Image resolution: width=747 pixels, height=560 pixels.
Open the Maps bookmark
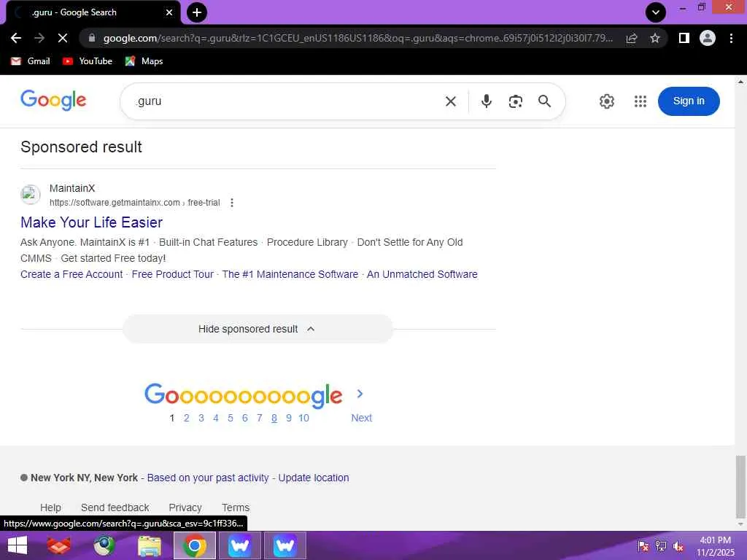[144, 61]
